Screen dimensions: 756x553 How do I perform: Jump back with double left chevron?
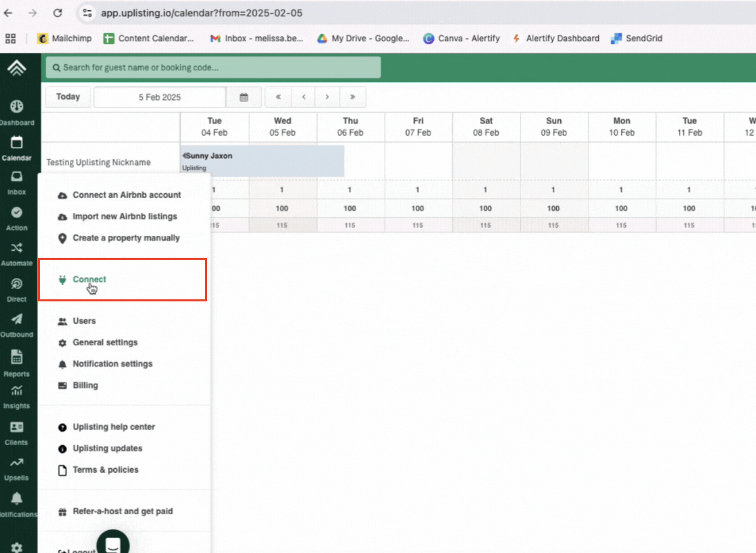(278, 97)
